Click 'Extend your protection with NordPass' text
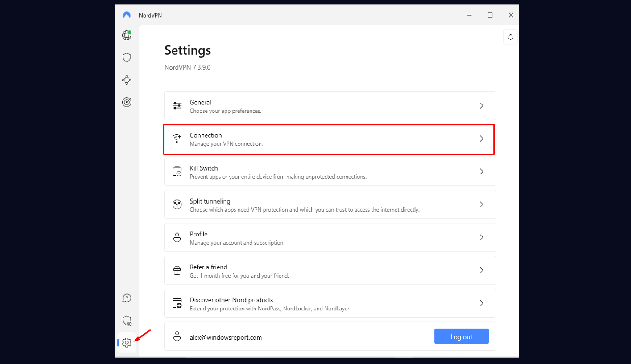This screenshot has height=364, width=631. pos(270,308)
